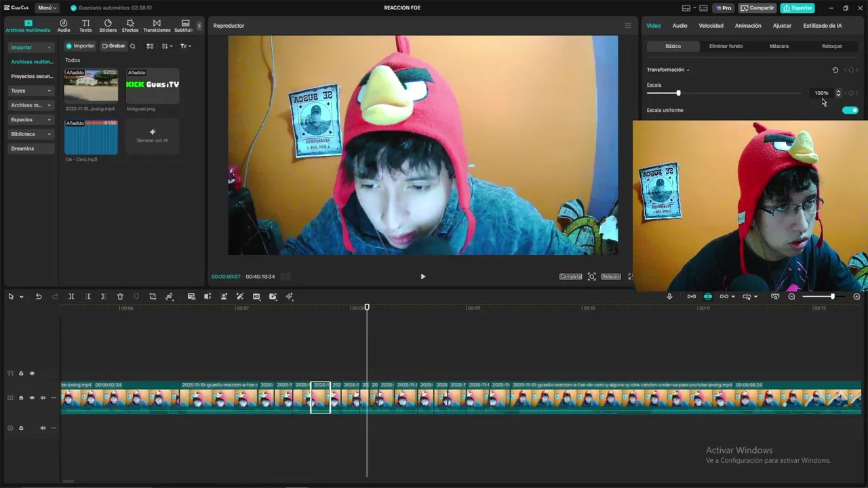
Task: Select the kickguasi.png thumbnail
Action: coord(153,85)
